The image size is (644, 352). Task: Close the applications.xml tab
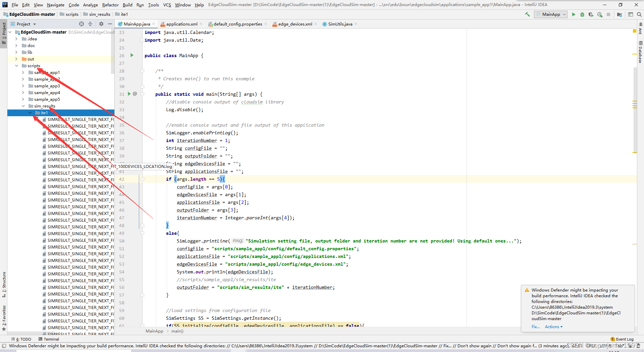coord(201,24)
